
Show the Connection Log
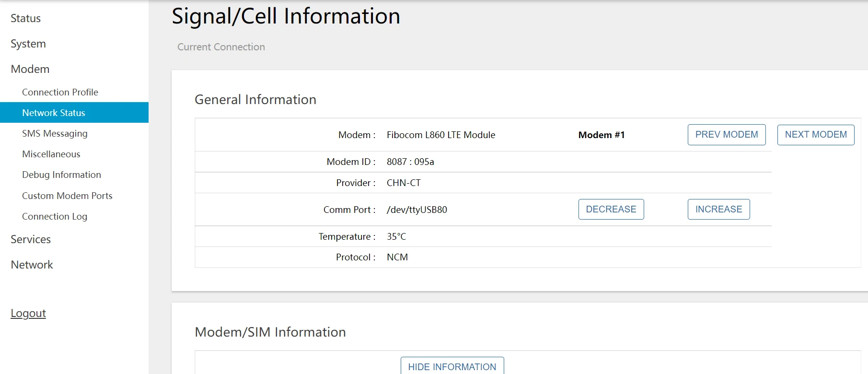55,216
